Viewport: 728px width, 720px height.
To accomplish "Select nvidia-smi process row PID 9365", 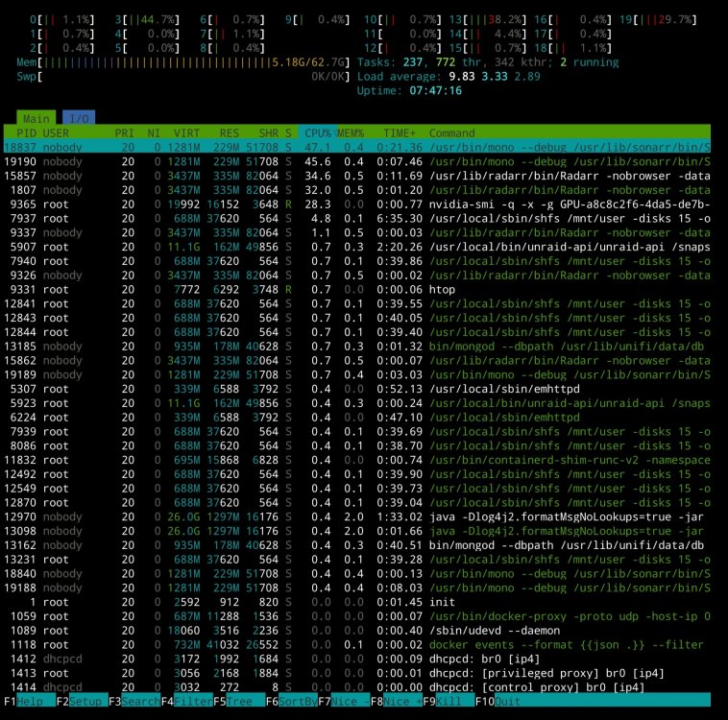I will point(357,204).
